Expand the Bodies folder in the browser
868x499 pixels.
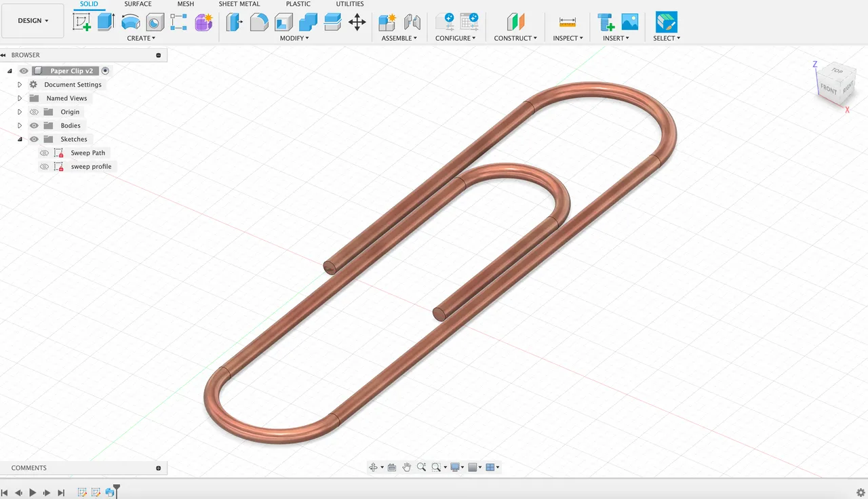19,125
